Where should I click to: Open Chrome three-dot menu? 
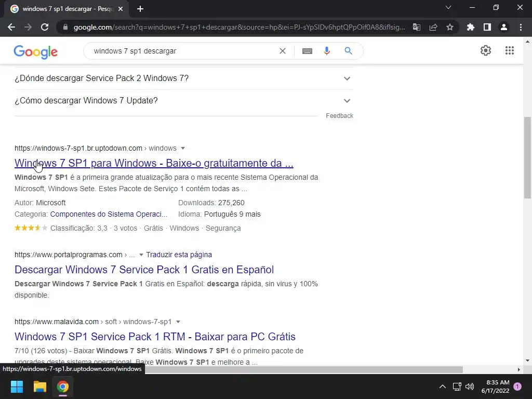pyautogui.click(x=521, y=27)
